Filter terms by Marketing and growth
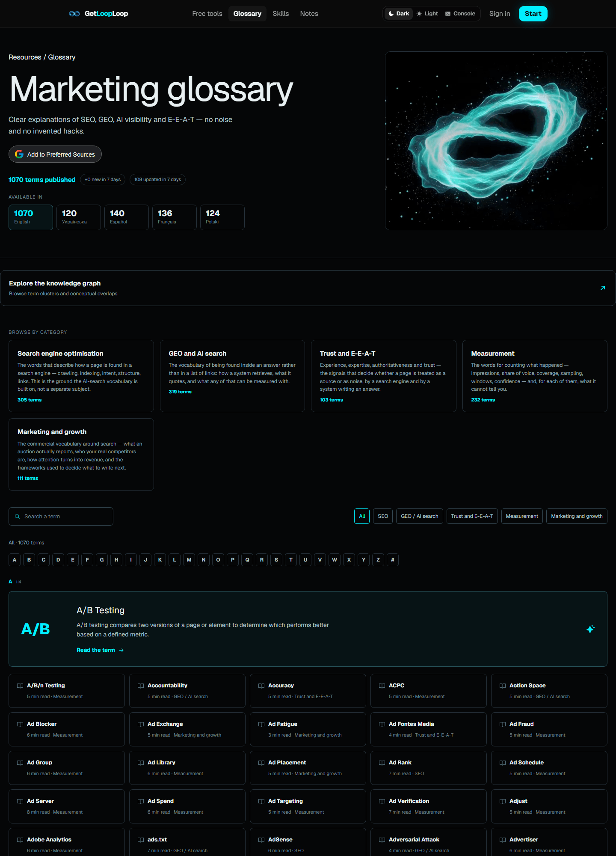 pyautogui.click(x=577, y=516)
